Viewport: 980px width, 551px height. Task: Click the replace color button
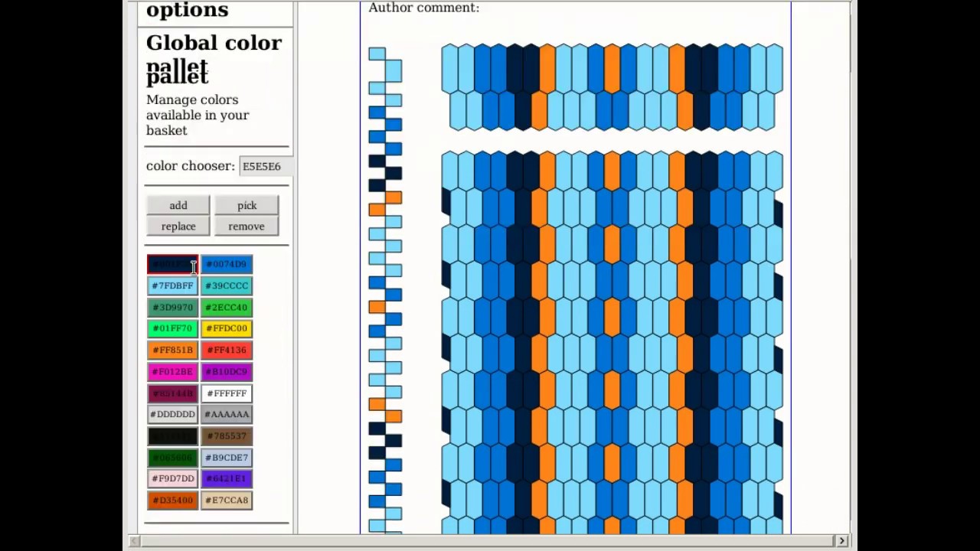click(178, 226)
